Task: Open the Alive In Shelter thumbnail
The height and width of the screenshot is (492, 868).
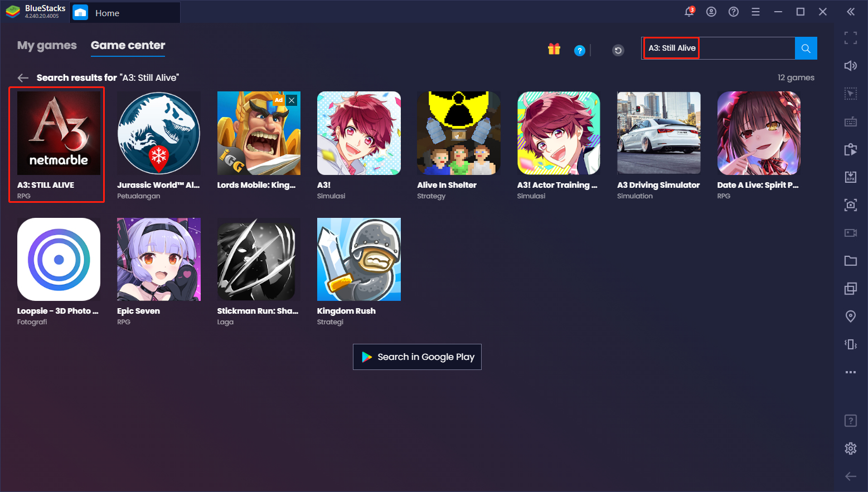Action: coord(459,133)
